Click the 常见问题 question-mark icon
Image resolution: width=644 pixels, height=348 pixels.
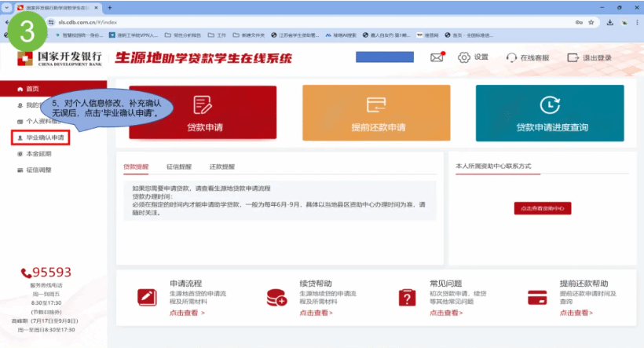click(407, 298)
